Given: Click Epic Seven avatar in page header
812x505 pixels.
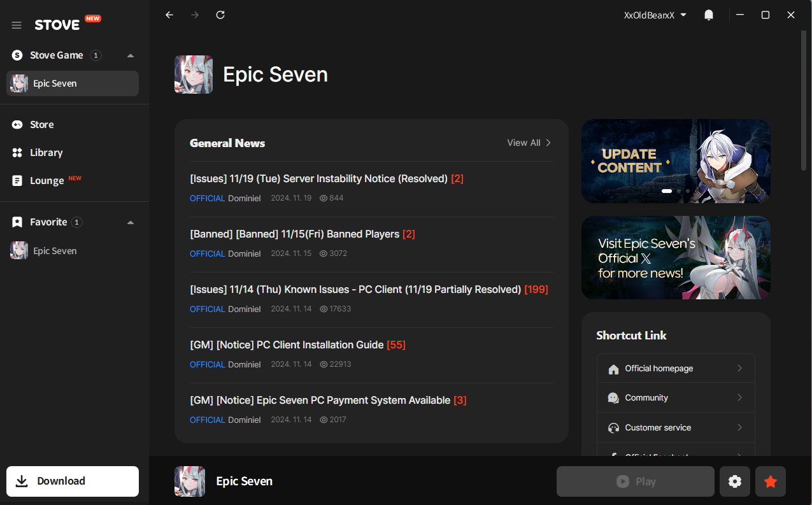Looking at the screenshot, I should pos(194,75).
